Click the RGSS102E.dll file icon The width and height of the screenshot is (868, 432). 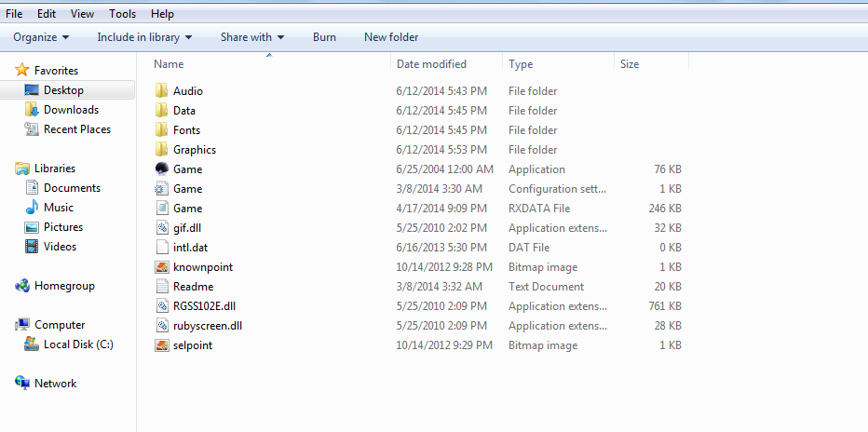pos(162,306)
